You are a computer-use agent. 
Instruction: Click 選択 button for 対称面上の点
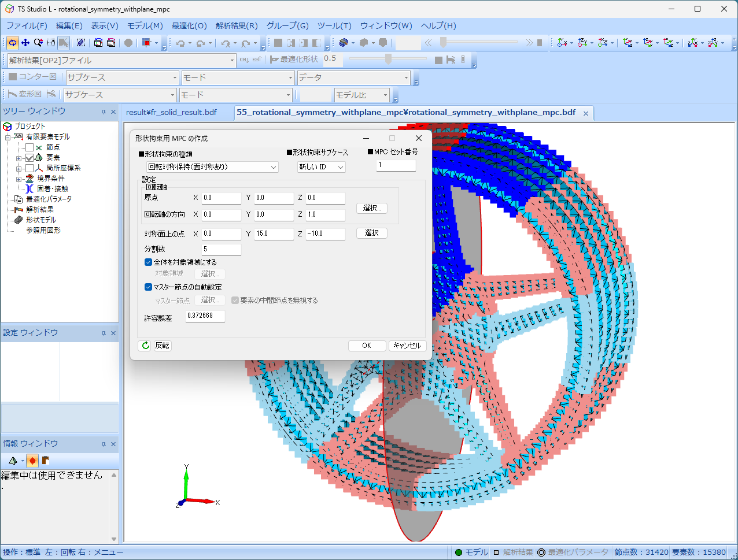point(371,233)
